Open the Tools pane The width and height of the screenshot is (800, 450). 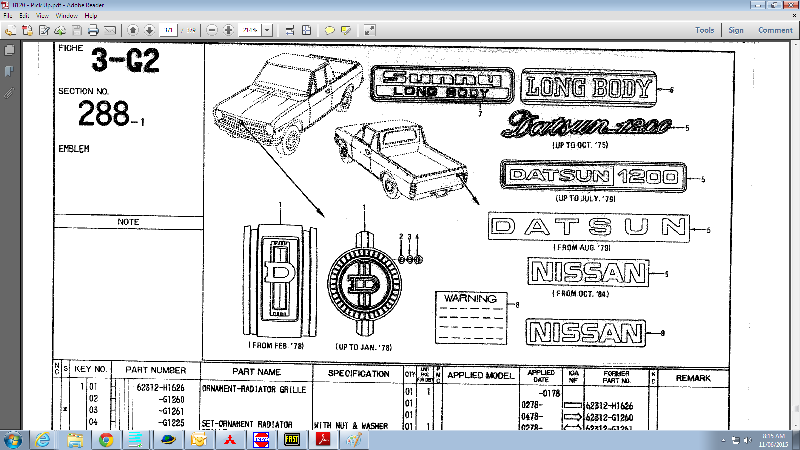click(x=705, y=31)
